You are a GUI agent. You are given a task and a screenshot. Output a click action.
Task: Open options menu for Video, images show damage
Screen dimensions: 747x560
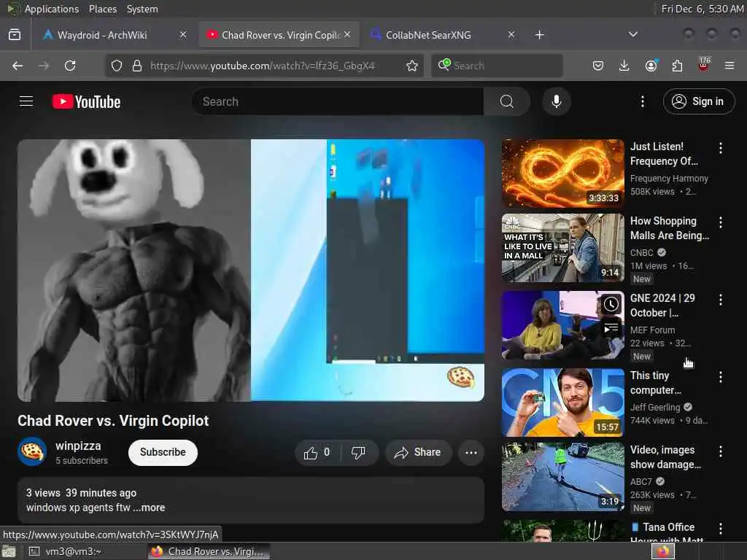(720, 451)
